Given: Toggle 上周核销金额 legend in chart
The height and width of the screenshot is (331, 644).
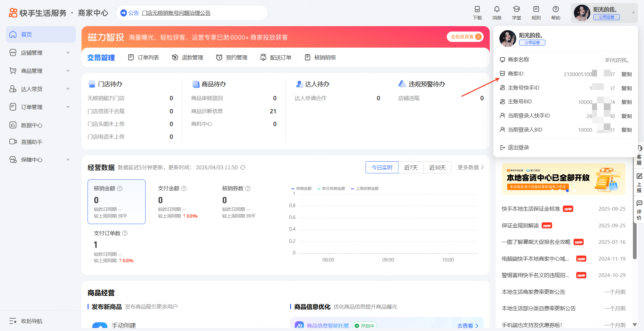Looking at the screenshot, I should 365,188.
